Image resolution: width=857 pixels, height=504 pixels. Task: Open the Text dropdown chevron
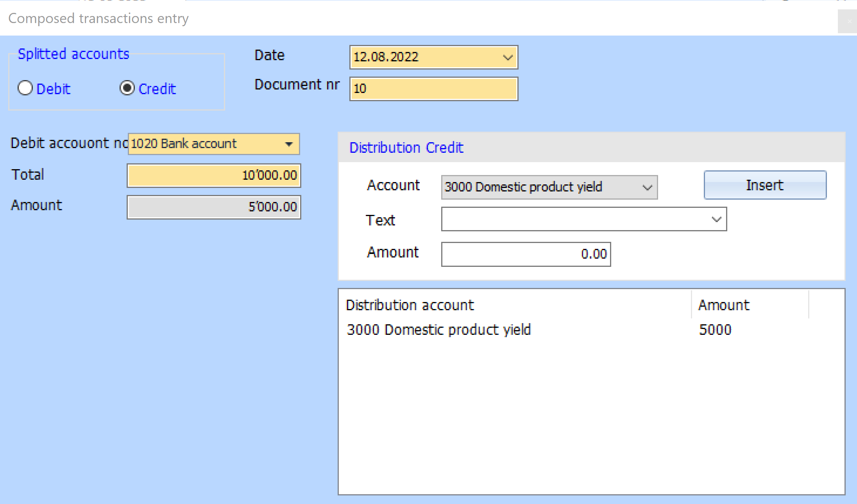716,220
